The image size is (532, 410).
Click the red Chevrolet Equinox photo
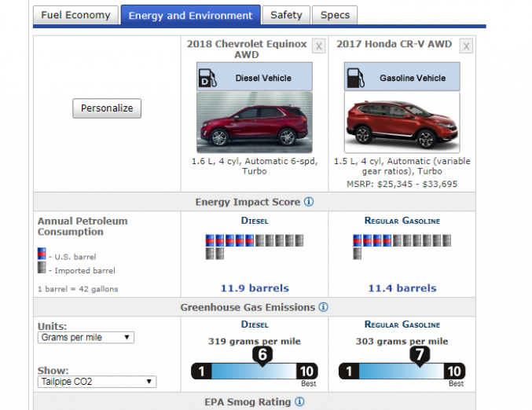(254, 123)
